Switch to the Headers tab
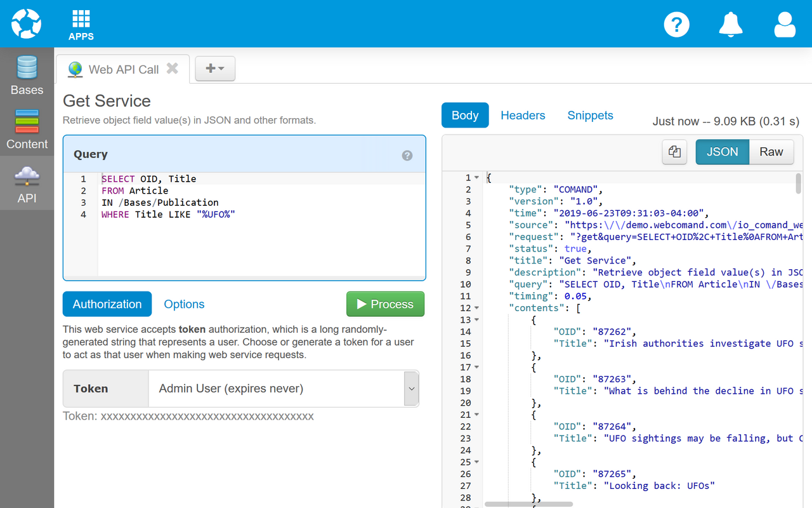The width and height of the screenshot is (812, 508). click(523, 116)
